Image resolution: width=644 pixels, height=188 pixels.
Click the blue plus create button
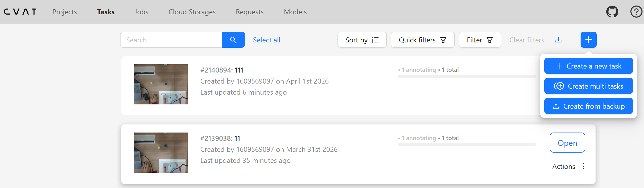coord(588,40)
